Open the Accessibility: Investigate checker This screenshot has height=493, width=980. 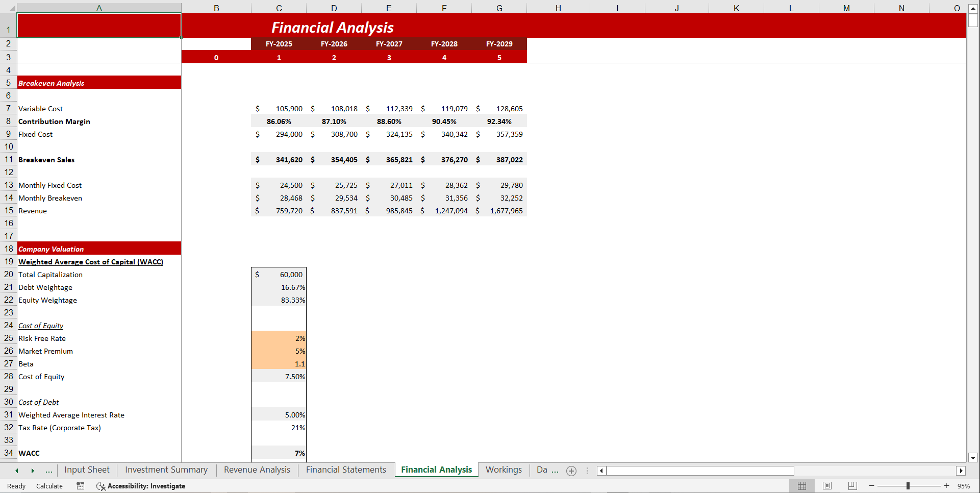click(x=141, y=486)
